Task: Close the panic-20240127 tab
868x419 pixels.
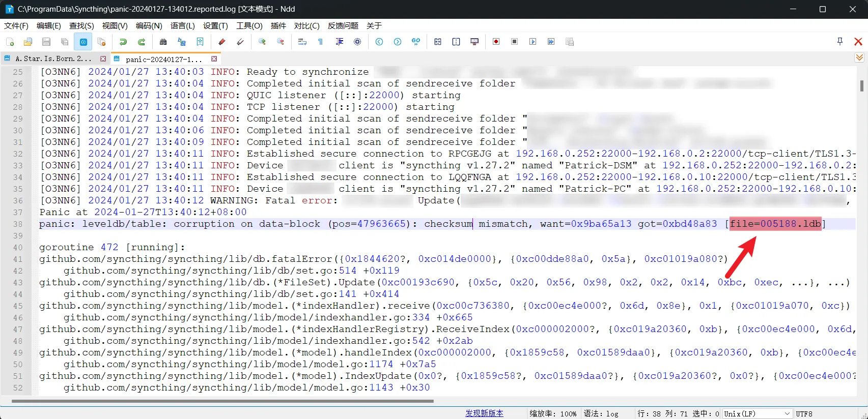Action: tap(214, 59)
